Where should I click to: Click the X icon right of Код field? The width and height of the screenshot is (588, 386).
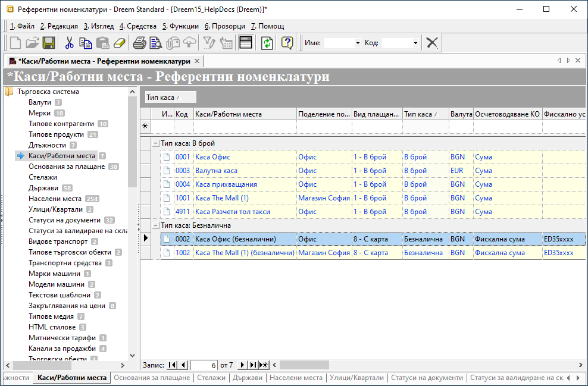[x=433, y=43]
